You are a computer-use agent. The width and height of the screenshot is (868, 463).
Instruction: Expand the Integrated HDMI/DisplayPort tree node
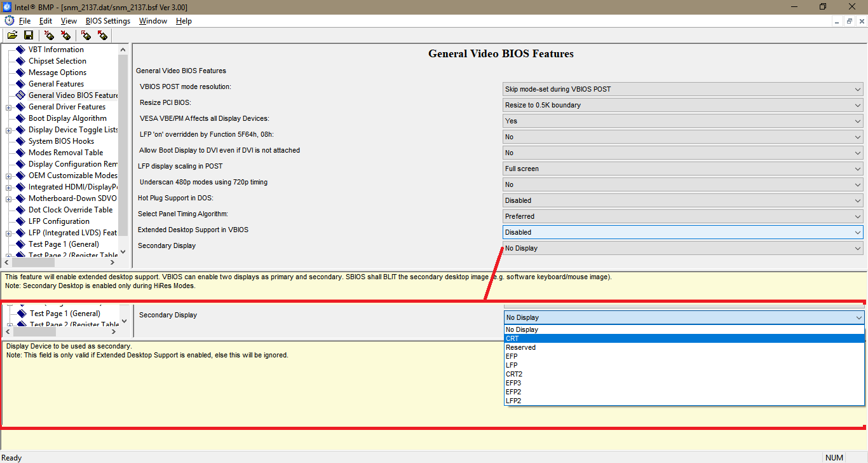[x=9, y=187]
